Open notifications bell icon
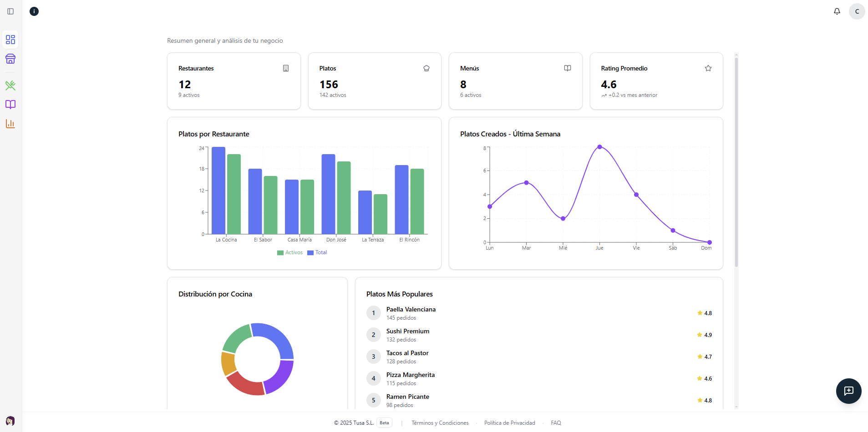Image resolution: width=868 pixels, height=432 pixels. 837,11
